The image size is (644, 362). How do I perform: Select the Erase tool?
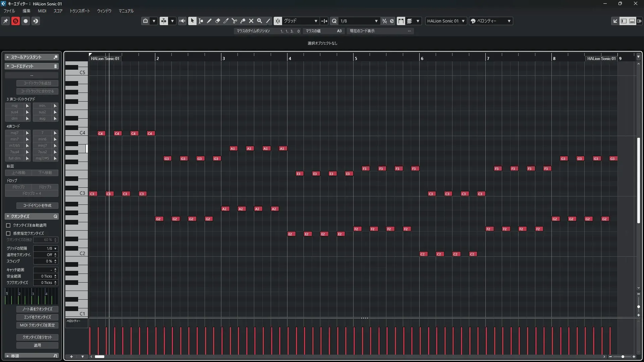[x=217, y=21]
